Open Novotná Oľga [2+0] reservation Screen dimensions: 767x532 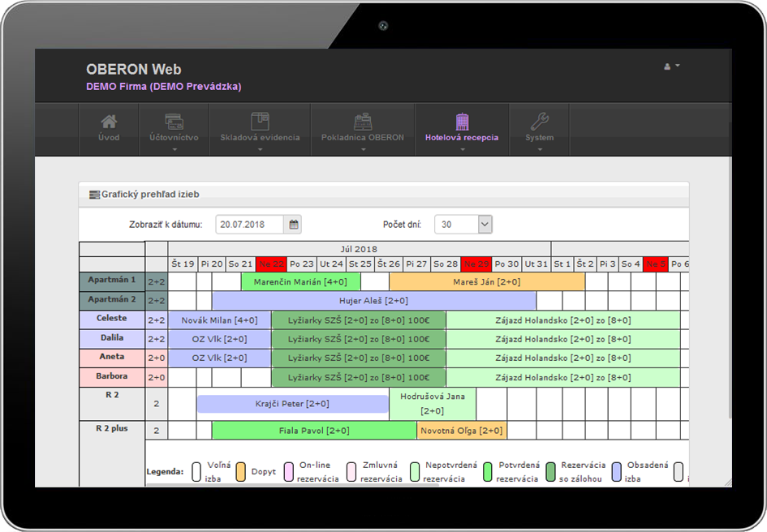point(461,431)
